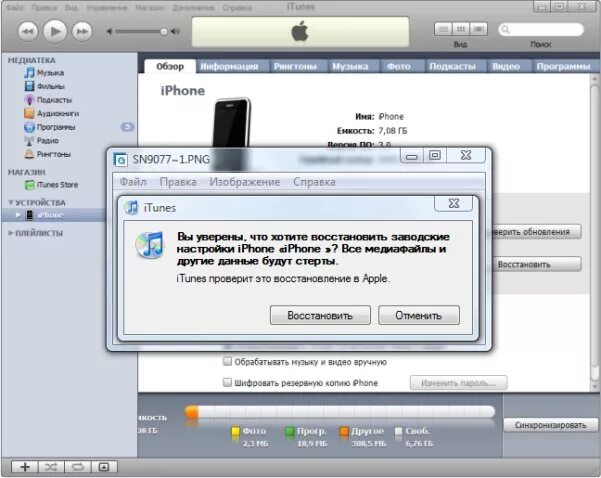Click Отменить in the iTunes dialog
This screenshot has width=601, height=478.
coord(419,315)
